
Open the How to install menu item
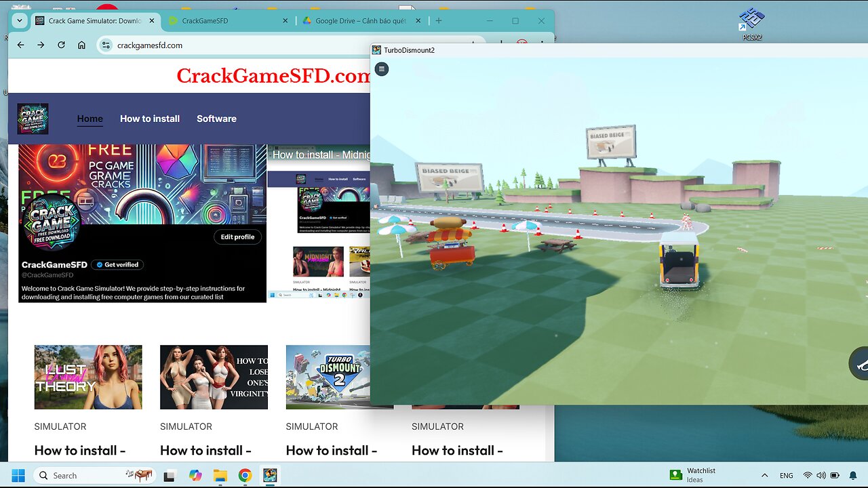pyautogui.click(x=150, y=119)
